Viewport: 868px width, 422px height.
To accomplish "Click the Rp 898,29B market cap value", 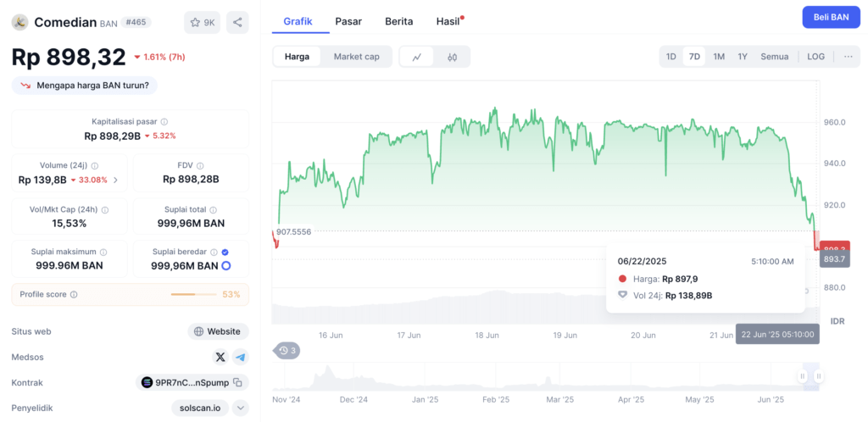I will [113, 136].
